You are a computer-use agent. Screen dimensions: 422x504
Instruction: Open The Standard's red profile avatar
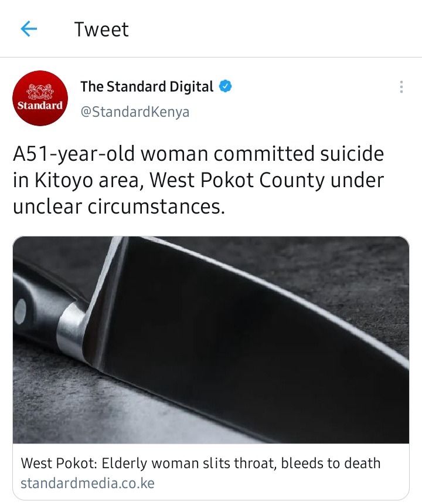coord(40,98)
